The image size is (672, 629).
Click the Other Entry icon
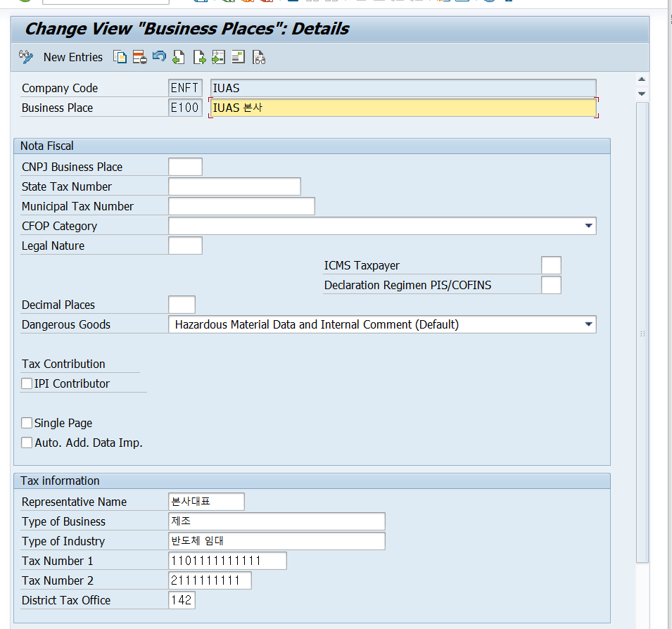(218, 57)
